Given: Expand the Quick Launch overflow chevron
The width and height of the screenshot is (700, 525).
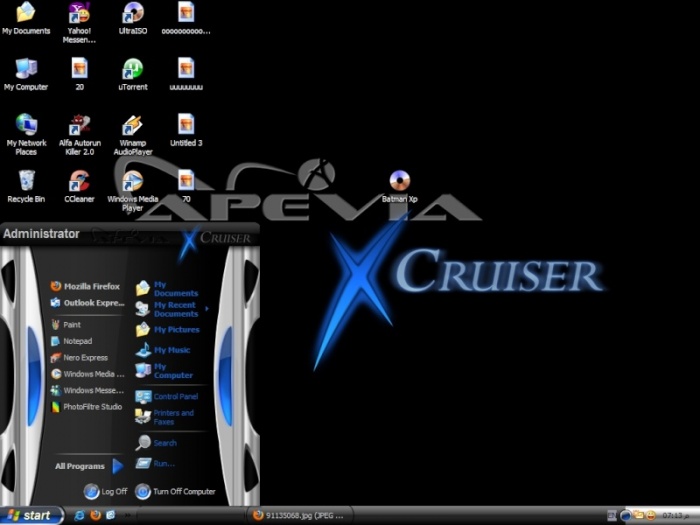Looking at the screenshot, I should 127,516.
